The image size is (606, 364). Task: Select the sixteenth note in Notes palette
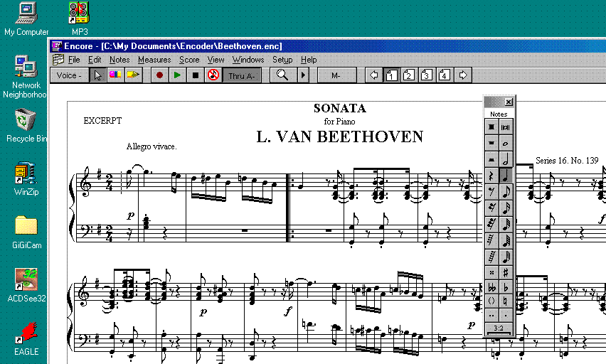point(506,208)
